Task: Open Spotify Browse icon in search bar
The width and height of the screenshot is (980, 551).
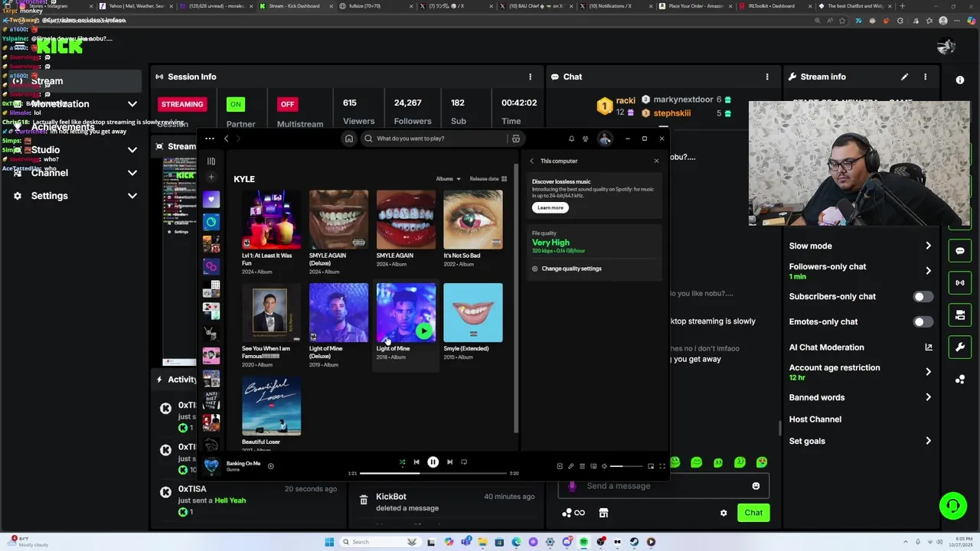Action: (516, 139)
